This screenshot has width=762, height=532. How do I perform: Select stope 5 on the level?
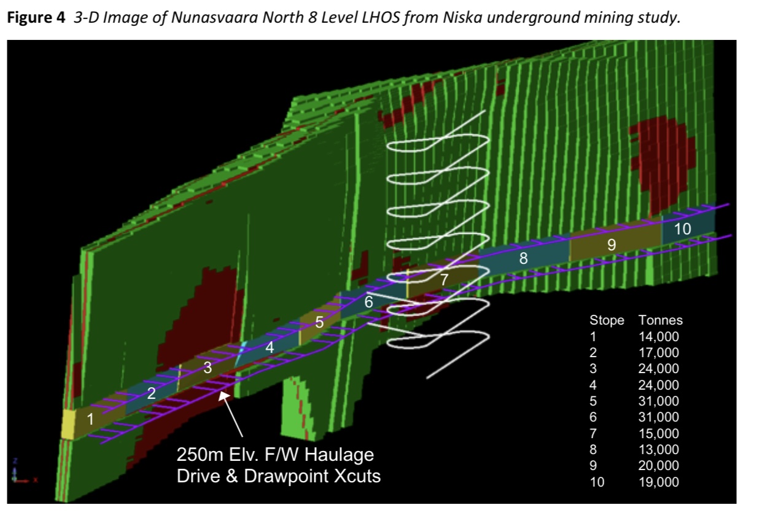319,322
